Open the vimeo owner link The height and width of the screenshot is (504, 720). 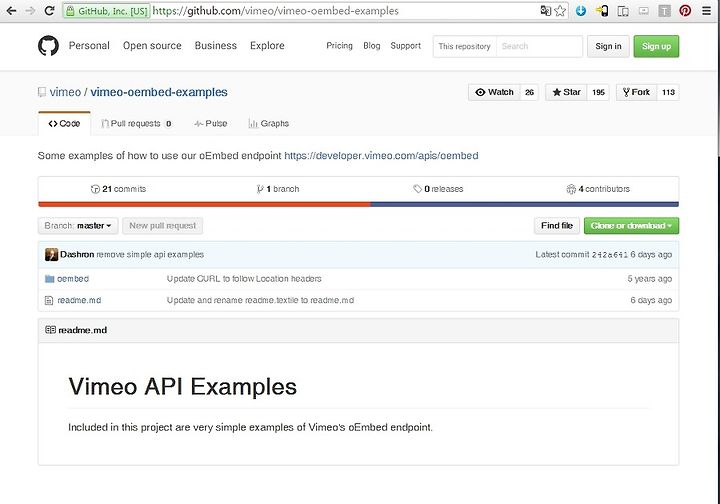click(x=65, y=92)
